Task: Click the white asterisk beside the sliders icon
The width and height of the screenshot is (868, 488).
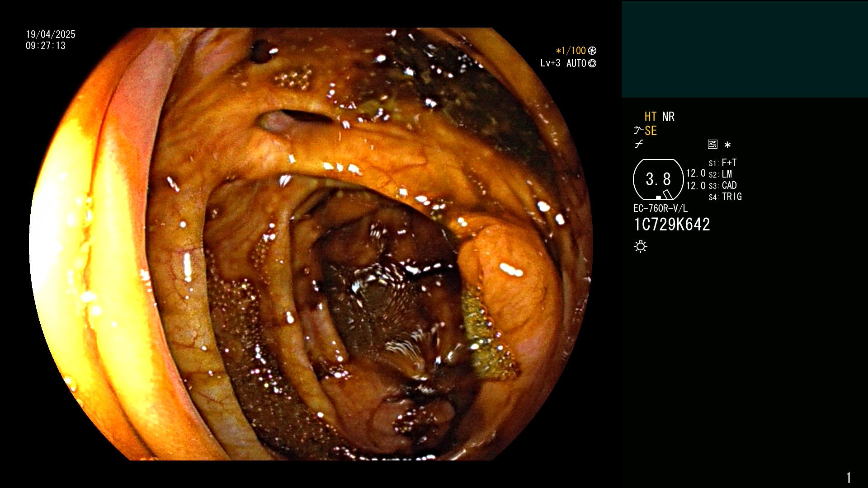Action: click(x=727, y=145)
